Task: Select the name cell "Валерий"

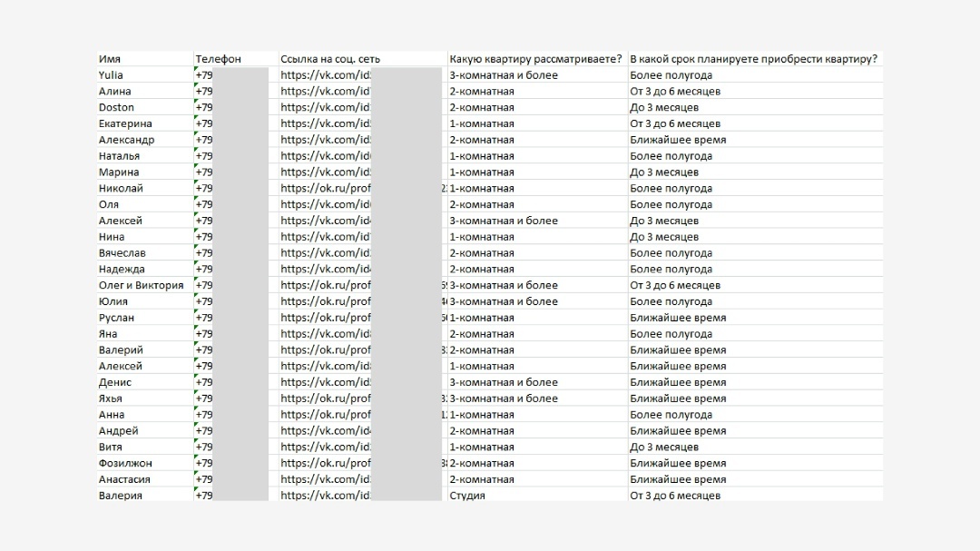Action: 145,350
